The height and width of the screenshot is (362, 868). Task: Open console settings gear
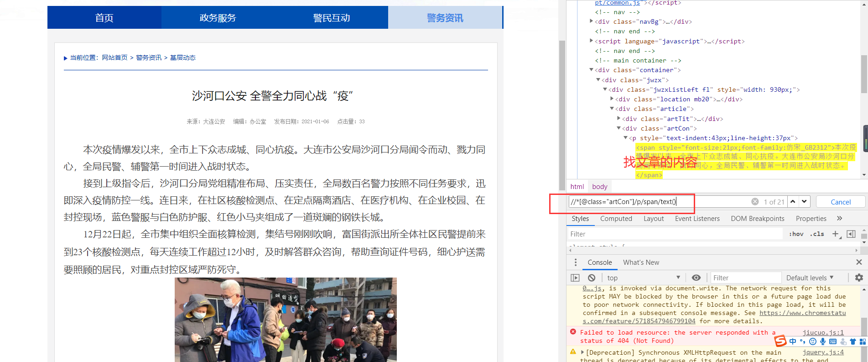(859, 278)
